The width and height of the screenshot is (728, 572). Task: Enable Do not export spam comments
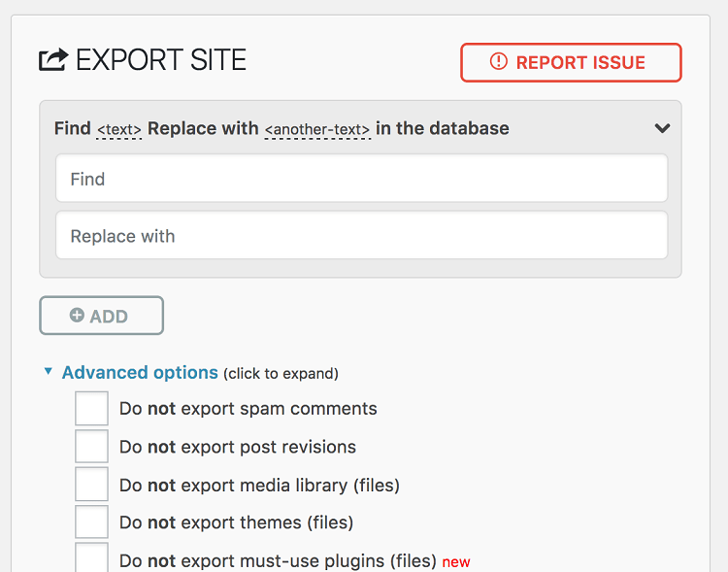coord(91,409)
